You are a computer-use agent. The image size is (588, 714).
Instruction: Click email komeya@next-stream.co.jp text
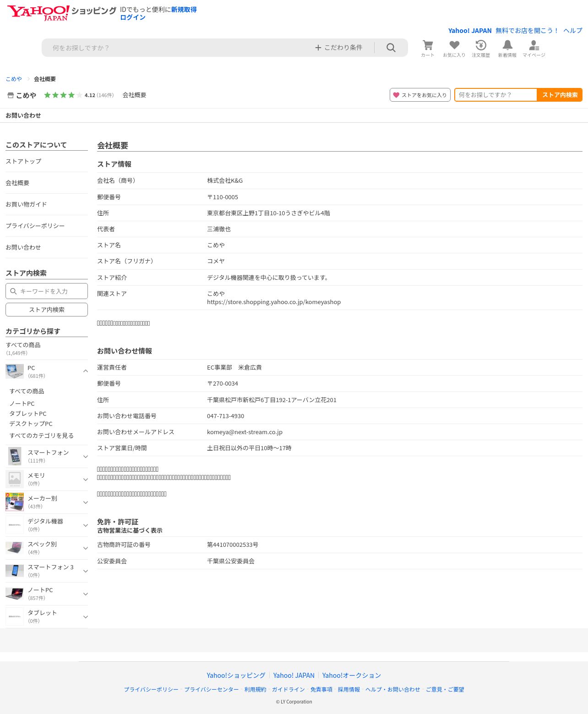tap(245, 432)
